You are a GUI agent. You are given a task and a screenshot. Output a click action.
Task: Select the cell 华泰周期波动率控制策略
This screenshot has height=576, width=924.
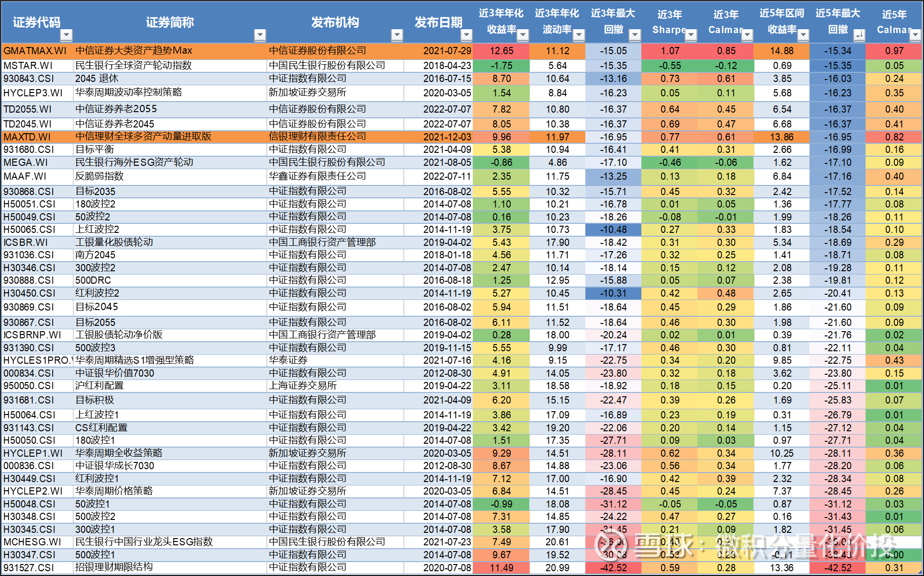(170, 93)
